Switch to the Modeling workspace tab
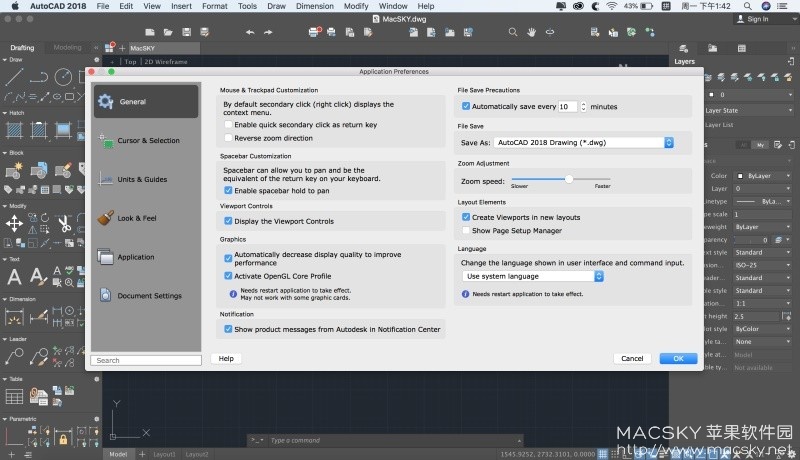Viewport: 800px width, 460px height. point(67,47)
